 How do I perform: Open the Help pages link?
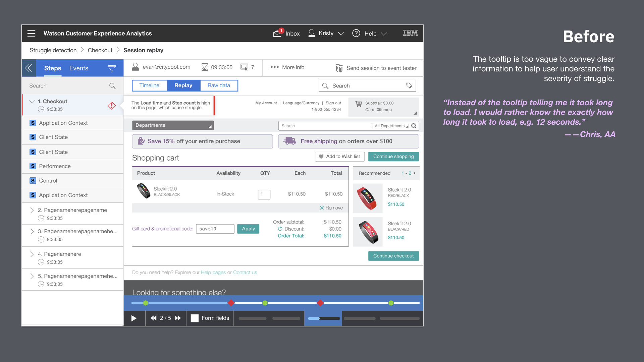[213, 273]
